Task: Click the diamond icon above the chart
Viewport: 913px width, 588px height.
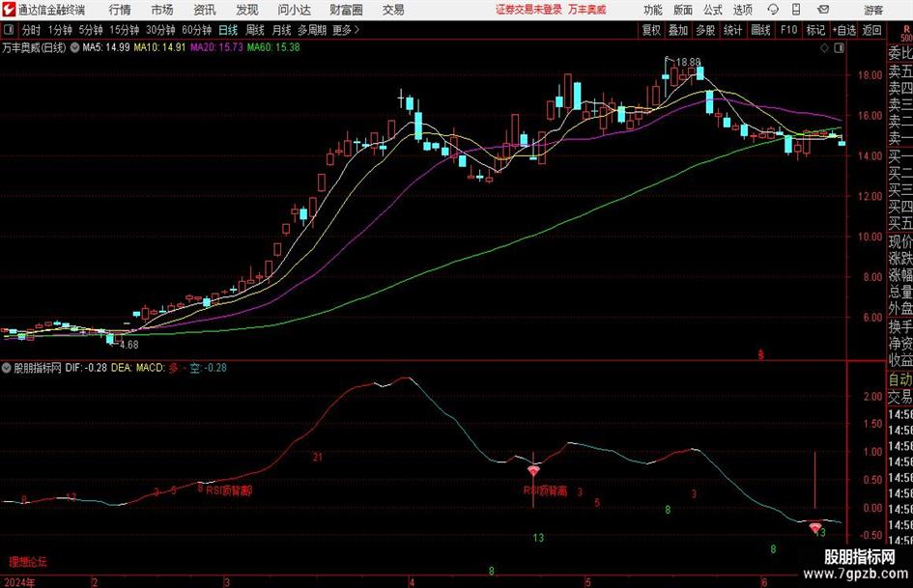Action: [824, 48]
